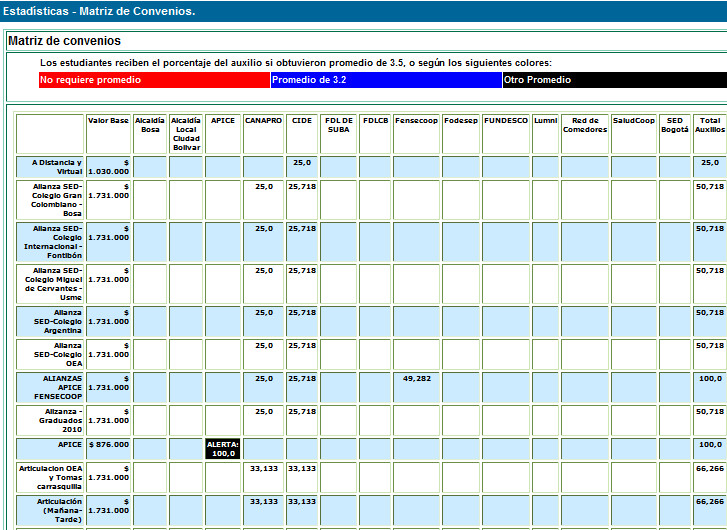Select the 'A Distancia y Virtual' row label
This screenshot has height=530, width=727.
pyautogui.click(x=50, y=167)
